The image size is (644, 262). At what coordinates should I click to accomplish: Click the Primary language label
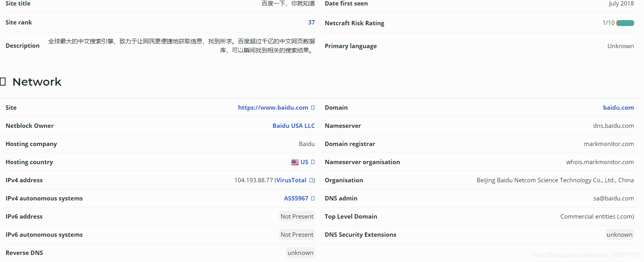coord(351,46)
